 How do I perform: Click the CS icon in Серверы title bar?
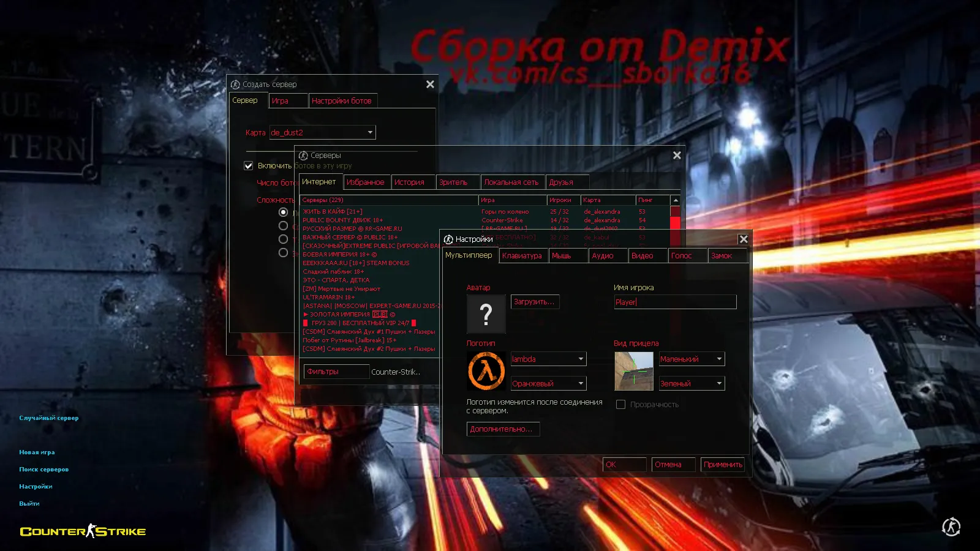click(303, 155)
